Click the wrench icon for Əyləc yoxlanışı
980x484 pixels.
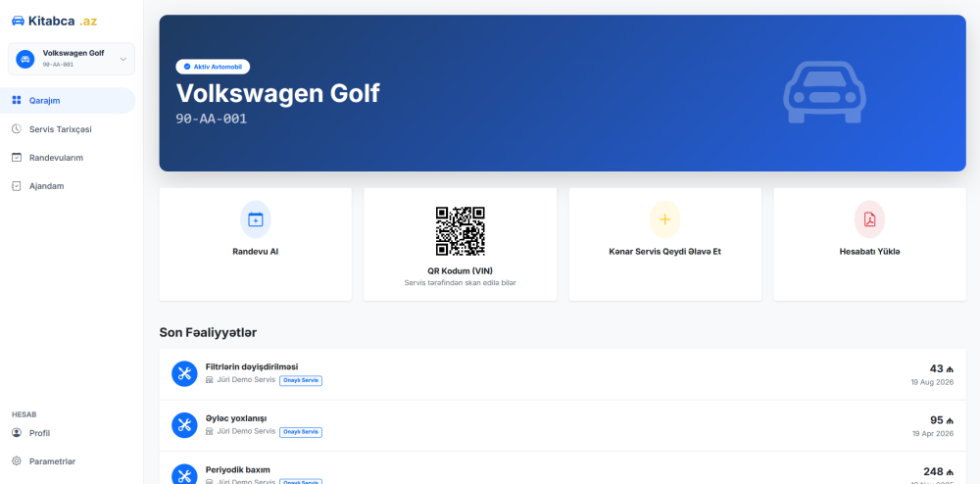point(184,425)
